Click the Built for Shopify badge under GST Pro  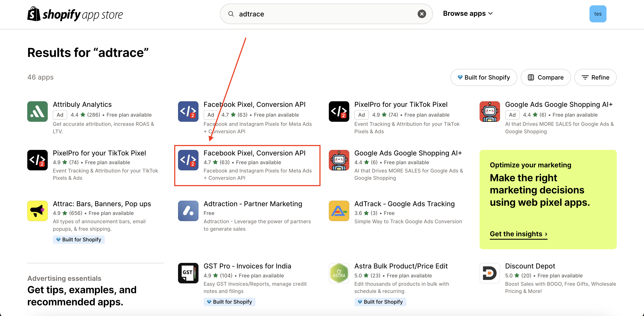coord(230,302)
